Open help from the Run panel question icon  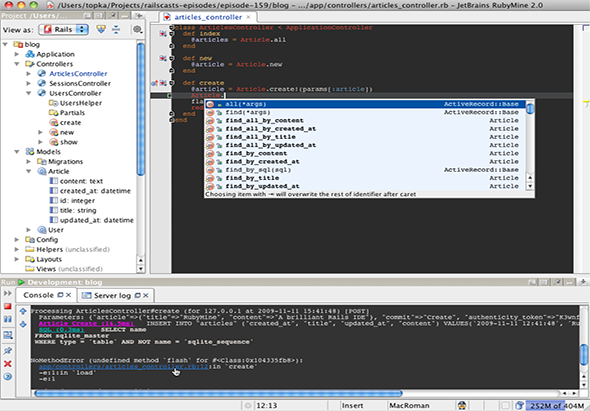8,376
